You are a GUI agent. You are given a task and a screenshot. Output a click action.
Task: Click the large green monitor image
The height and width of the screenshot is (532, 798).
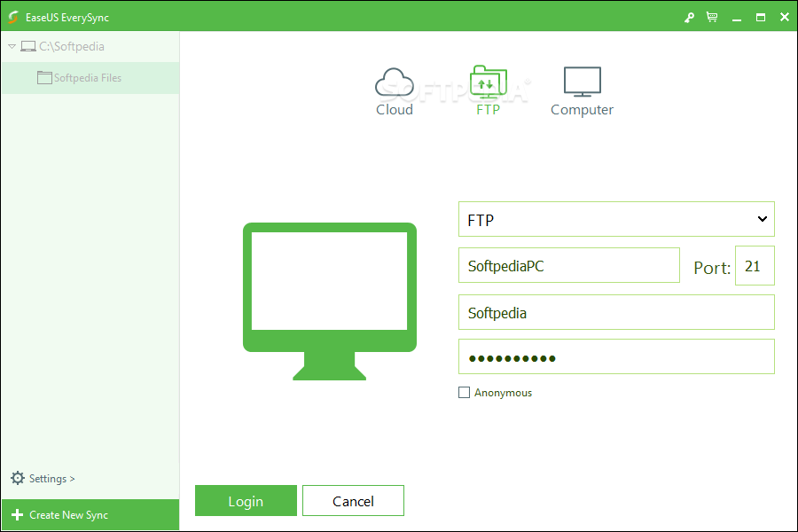pos(330,301)
